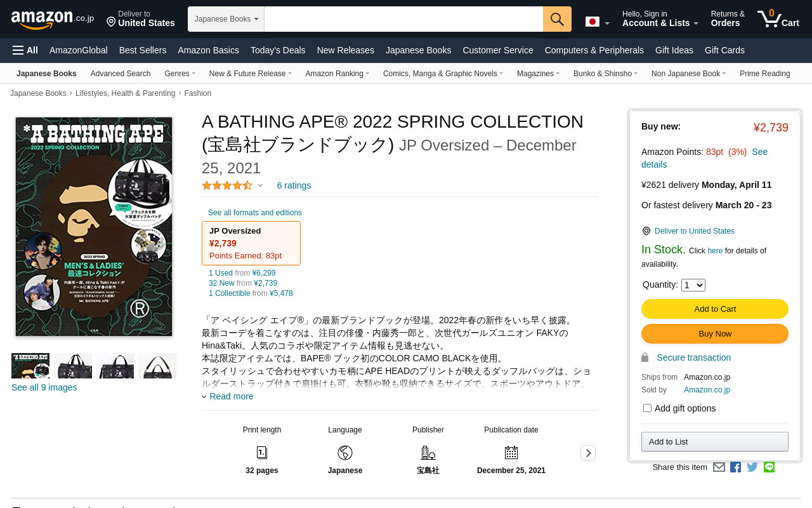The image size is (812, 508).
Task: Select the second bag thumbnail image
Action: click(x=73, y=366)
